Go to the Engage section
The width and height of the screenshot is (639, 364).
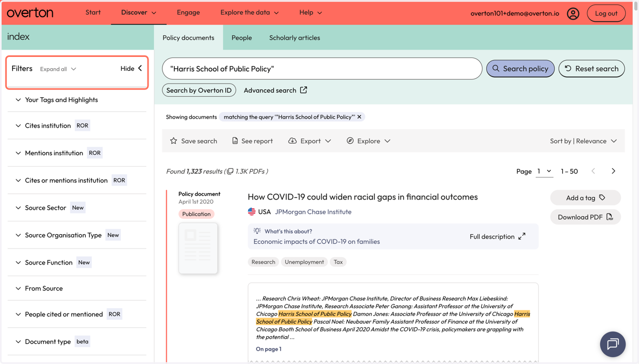coord(189,12)
